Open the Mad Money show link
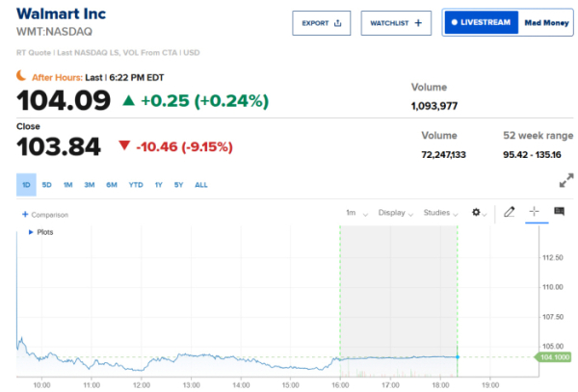The height and width of the screenshot is (392, 578). 546,23
